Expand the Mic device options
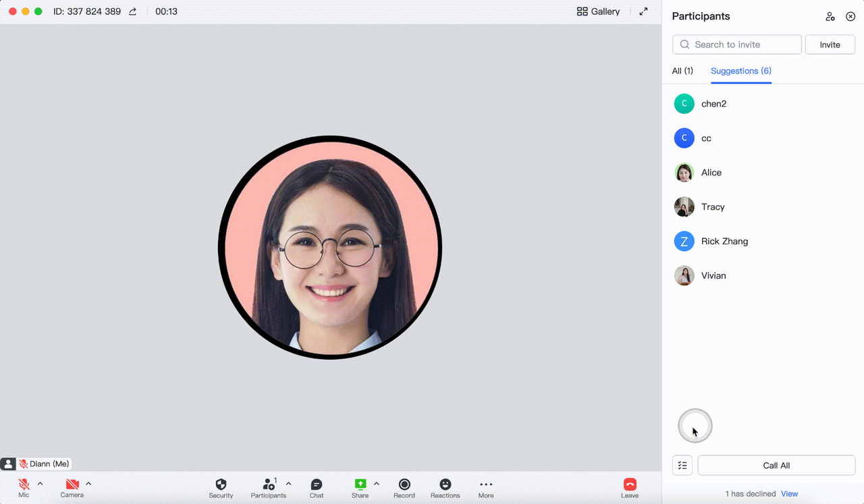 tap(40, 482)
